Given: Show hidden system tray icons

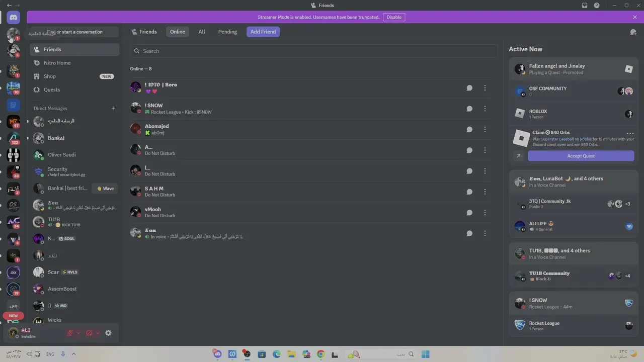Looking at the screenshot, I should pyautogui.click(x=73, y=354).
